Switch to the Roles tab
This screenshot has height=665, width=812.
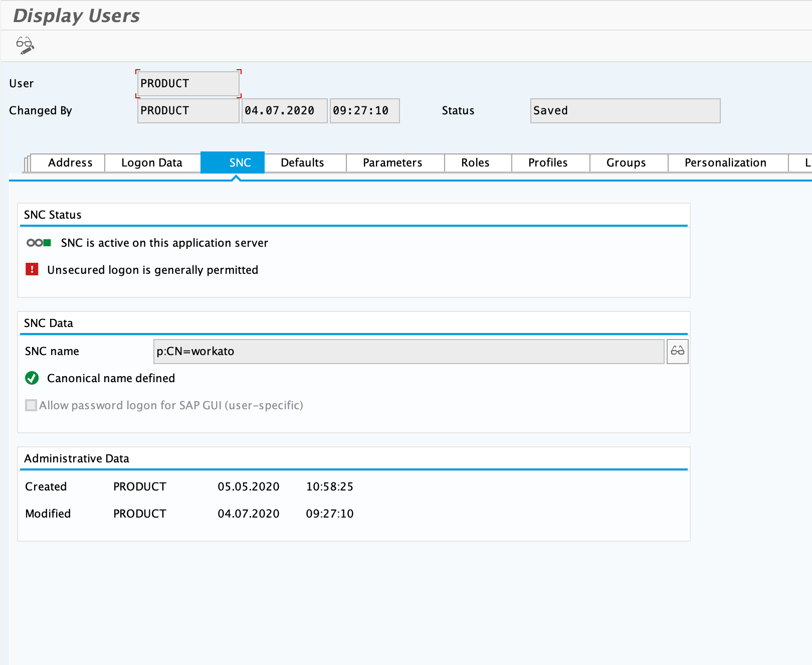475,163
